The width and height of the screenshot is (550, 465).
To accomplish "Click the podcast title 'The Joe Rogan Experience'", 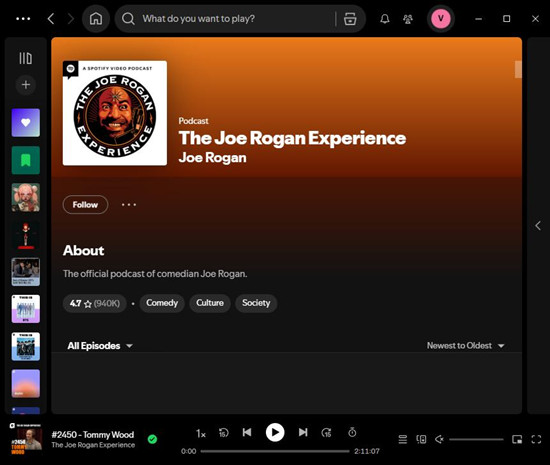I will click(292, 138).
